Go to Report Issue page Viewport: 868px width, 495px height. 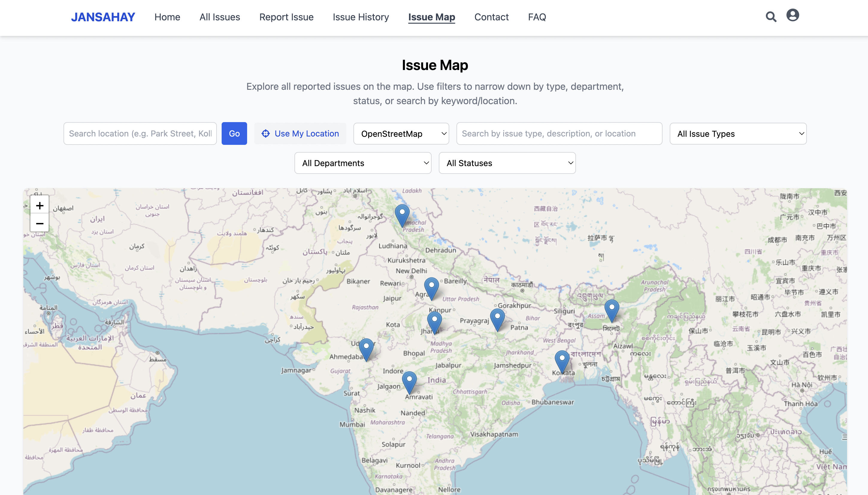point(286,17)
